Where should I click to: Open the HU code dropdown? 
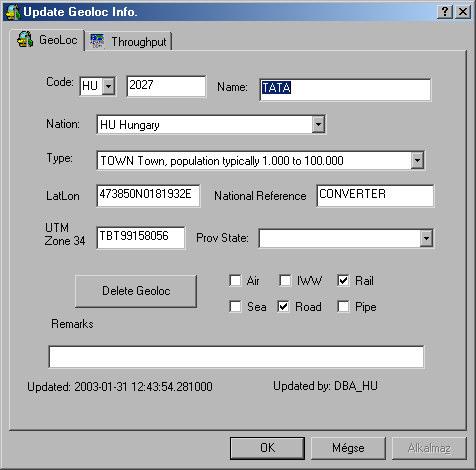click(x=108, y=86)
